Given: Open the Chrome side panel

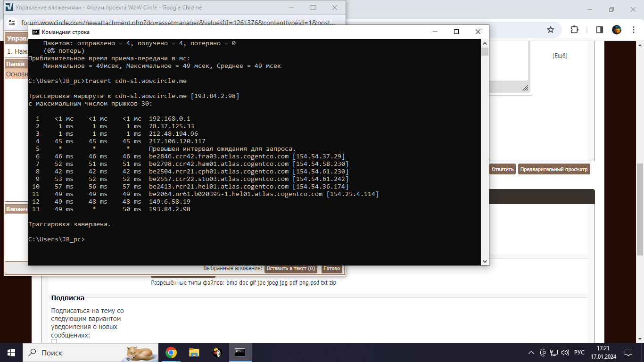Looking at the screenshot, I should click(x=599, y=30).
